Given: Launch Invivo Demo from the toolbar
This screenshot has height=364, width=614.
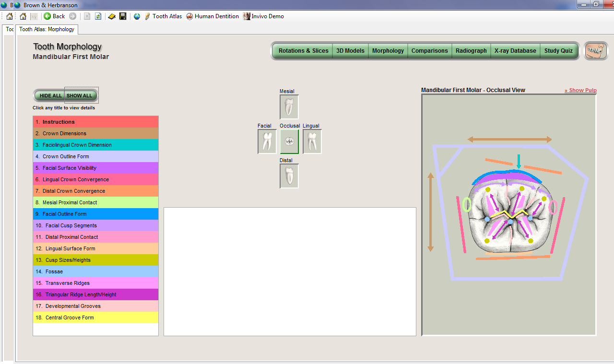Looking at the screenshot, I should tap(263, 16).
